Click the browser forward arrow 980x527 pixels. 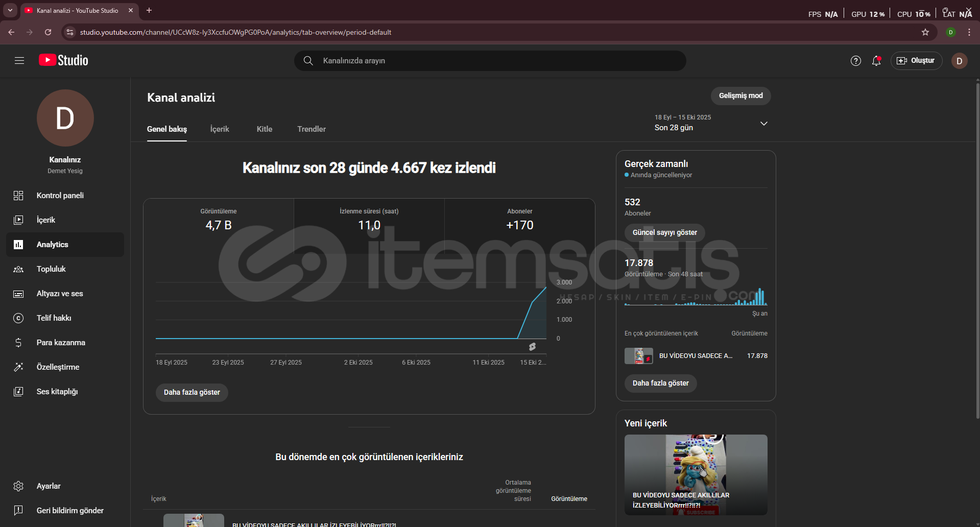[x=30, y=32]
